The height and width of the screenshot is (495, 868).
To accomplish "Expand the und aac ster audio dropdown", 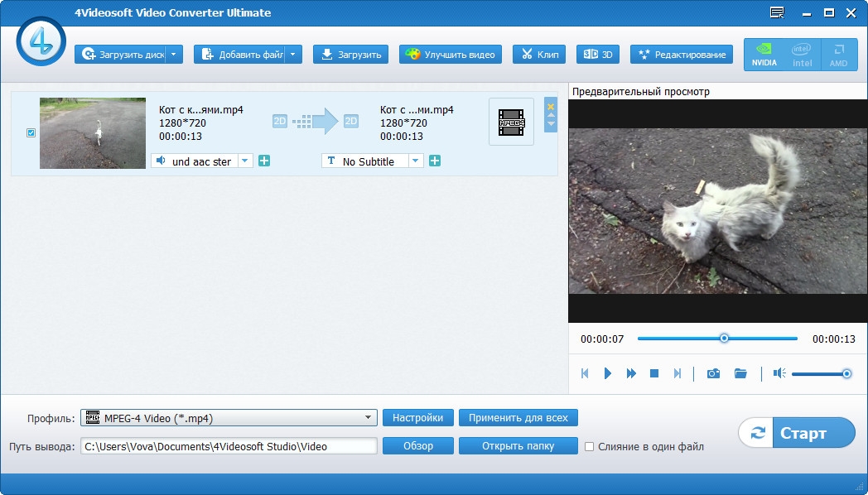I will coord(245,161).
